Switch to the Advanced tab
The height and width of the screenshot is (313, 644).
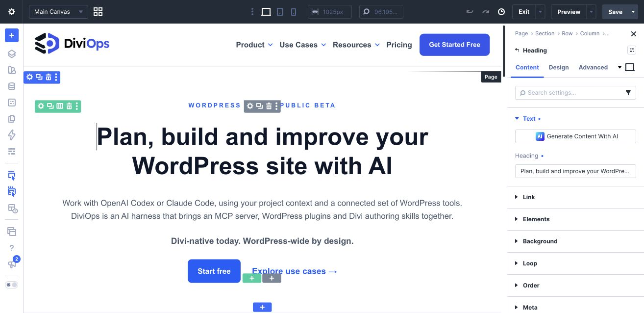[593, 67]
